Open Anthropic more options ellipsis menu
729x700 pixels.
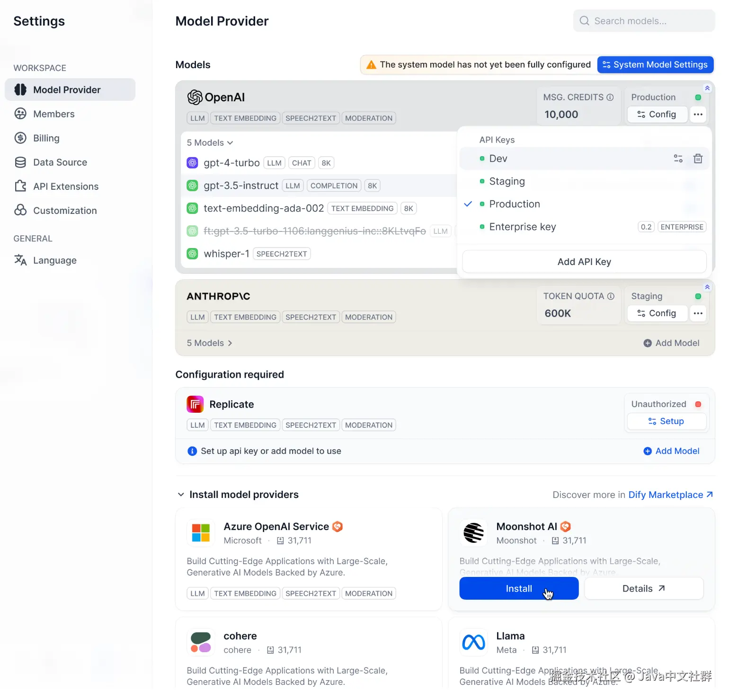698,313
